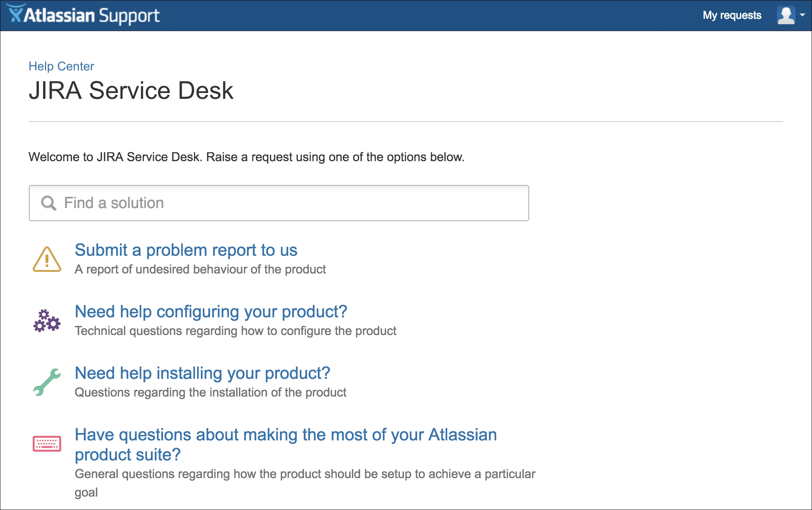The width and height of the screenshot is (812, 510).
Task: Click the undesired behaviour description text
Action: 200,269
